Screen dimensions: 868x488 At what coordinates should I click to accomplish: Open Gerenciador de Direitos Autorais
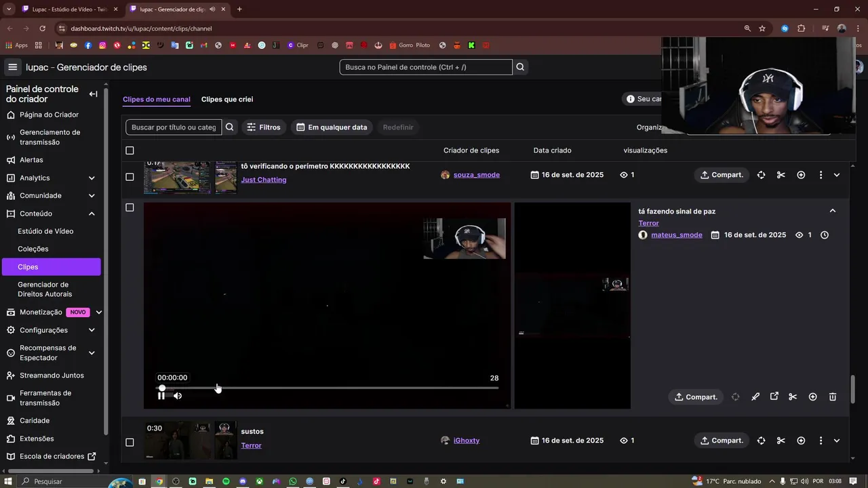click(x=45, y=289)
